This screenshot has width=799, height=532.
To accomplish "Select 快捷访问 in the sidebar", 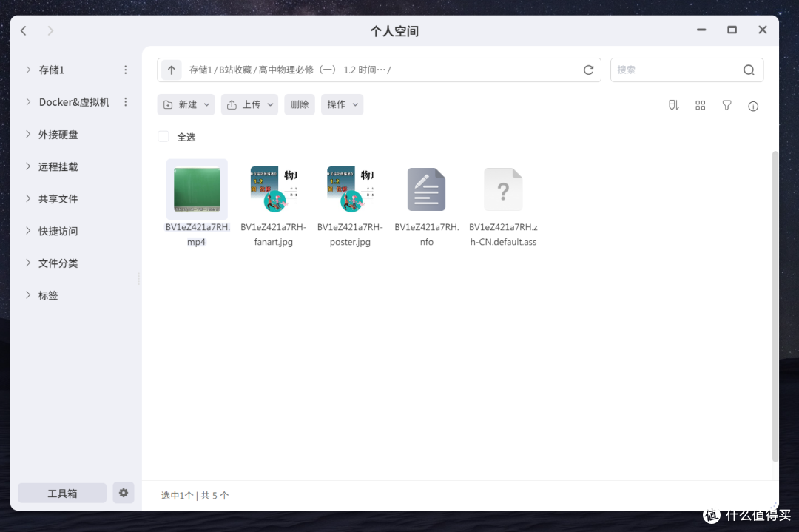I will pos(58,231).
